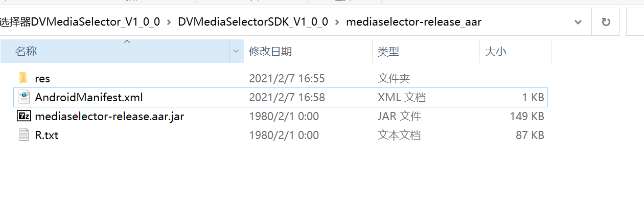The width and height of the screenshot is (644, 203).
Task: Click the search box right of the refresh button
Action: (635, 22)
